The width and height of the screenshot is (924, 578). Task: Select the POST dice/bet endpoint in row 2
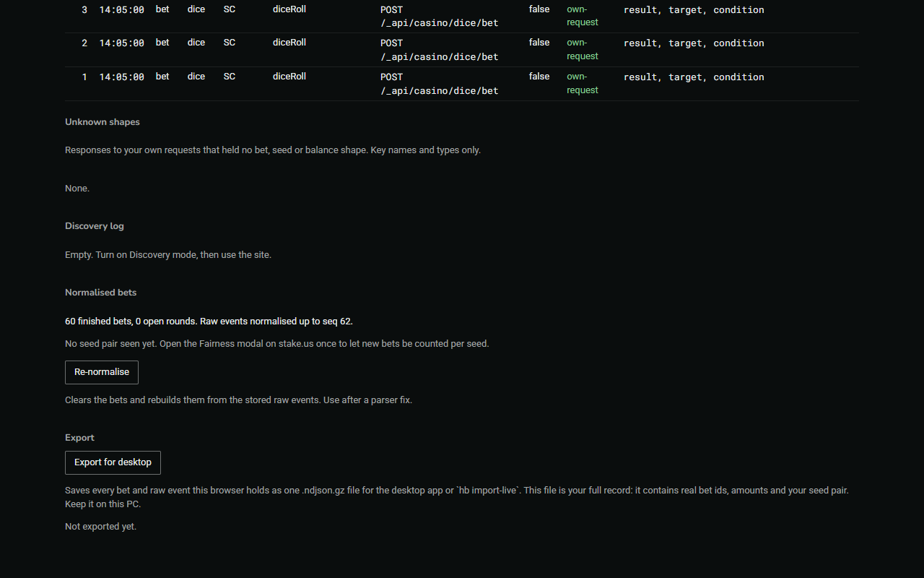[440, 50]
